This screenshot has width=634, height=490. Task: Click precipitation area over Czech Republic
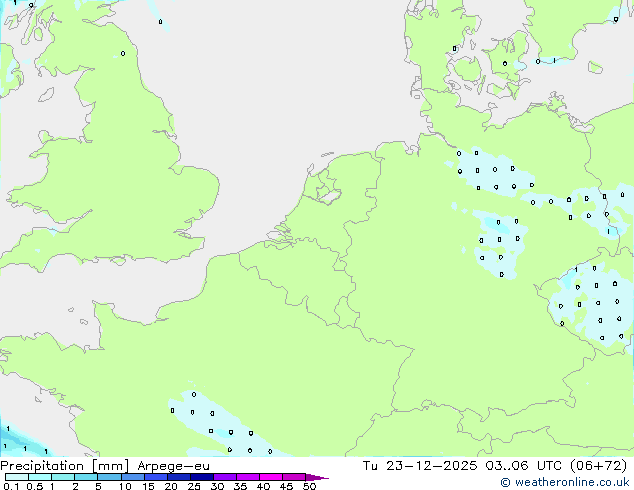tap(595, 303)
